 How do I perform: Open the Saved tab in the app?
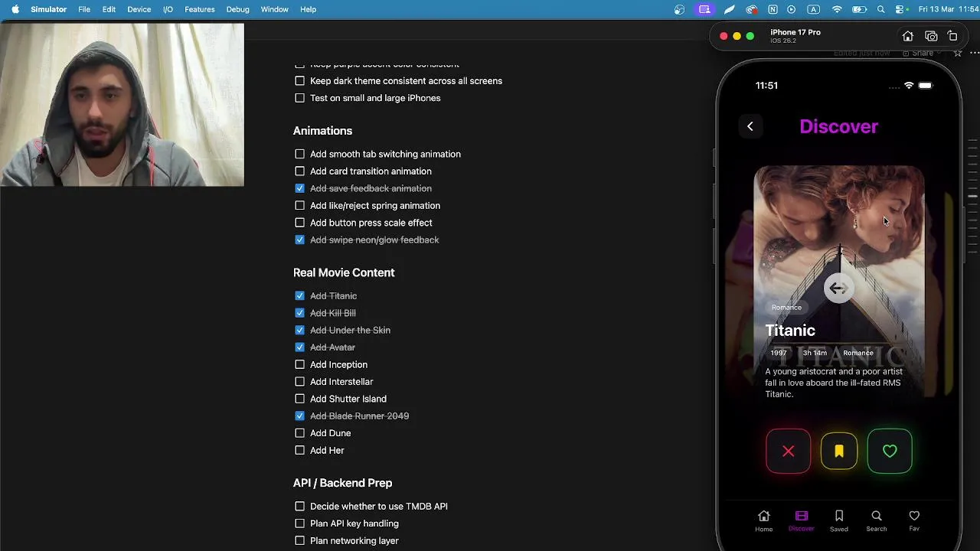click(x=839, y=520)
